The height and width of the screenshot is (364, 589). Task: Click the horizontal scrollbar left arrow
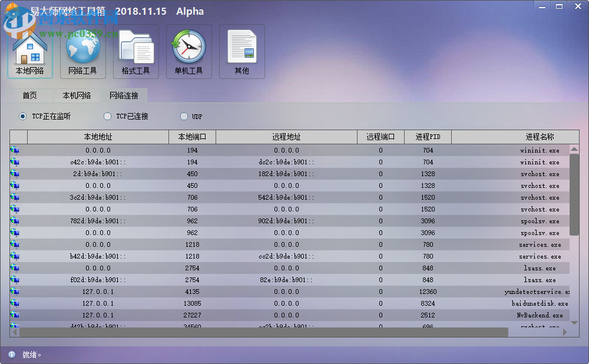(15, 332)
